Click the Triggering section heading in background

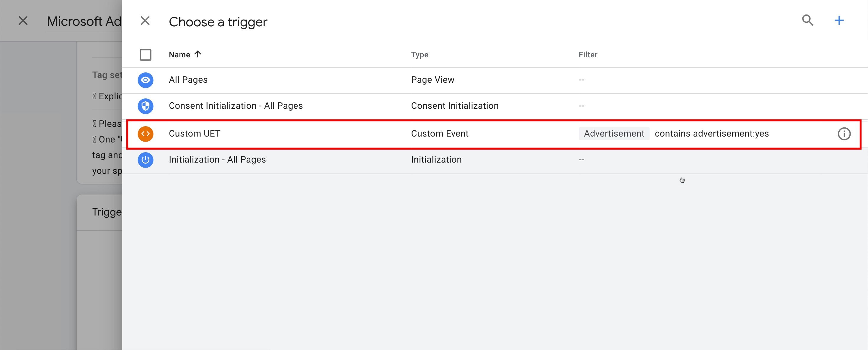pyautogui.click(x=107, y=212)
